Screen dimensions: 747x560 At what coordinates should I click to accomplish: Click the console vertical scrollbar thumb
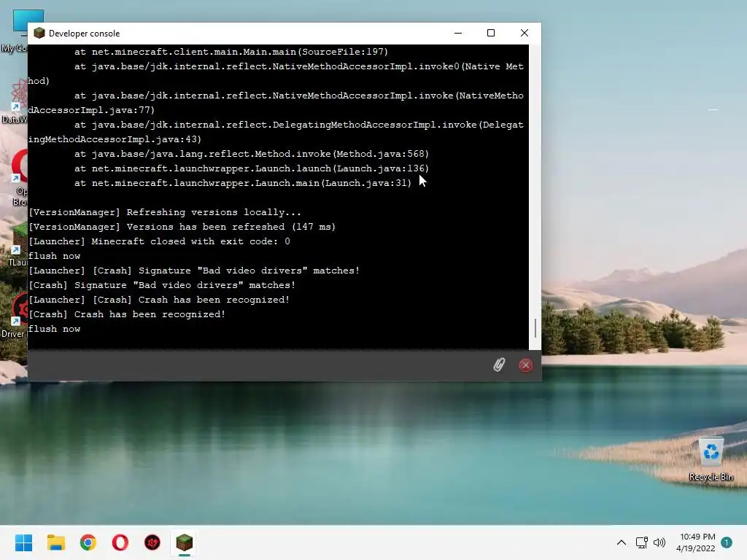[x=535, y=328]
